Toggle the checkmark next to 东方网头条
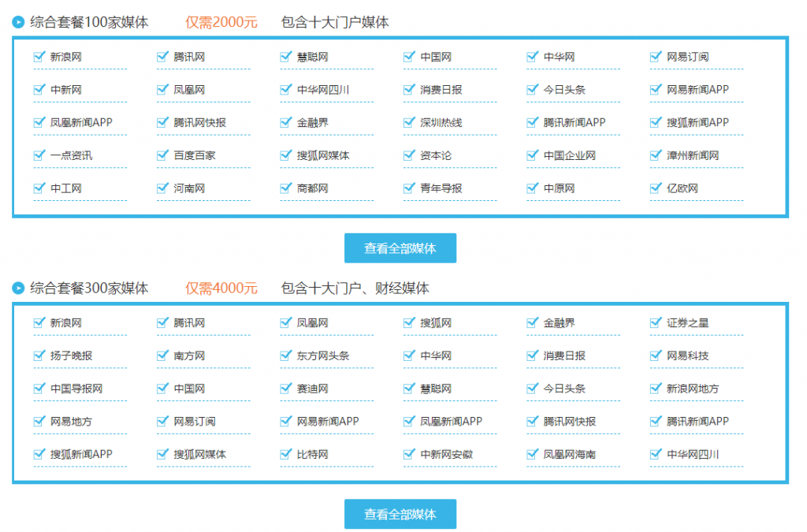This screenshot has width=807, height=532. 286,355
